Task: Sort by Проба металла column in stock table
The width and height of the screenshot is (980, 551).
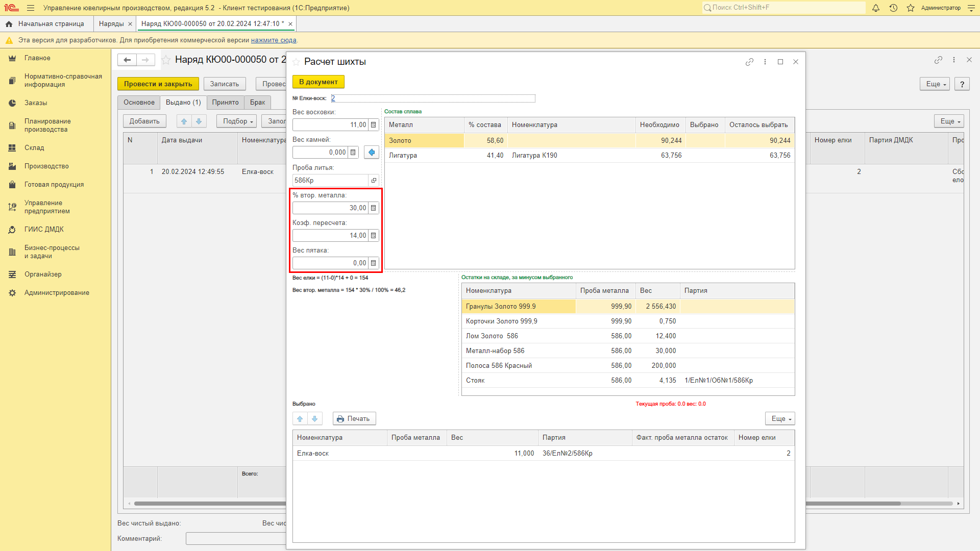Action: tap(605, 291)
